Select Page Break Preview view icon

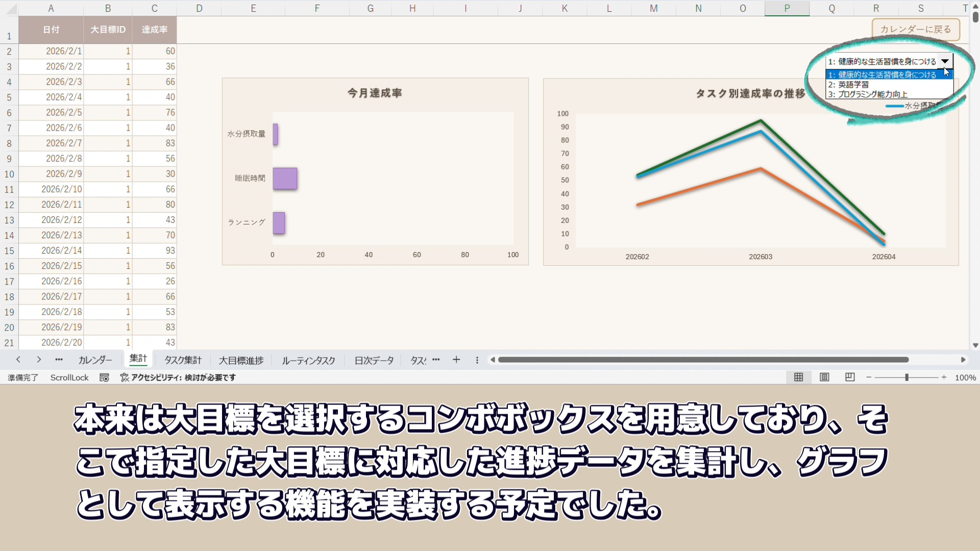[849, 377]
